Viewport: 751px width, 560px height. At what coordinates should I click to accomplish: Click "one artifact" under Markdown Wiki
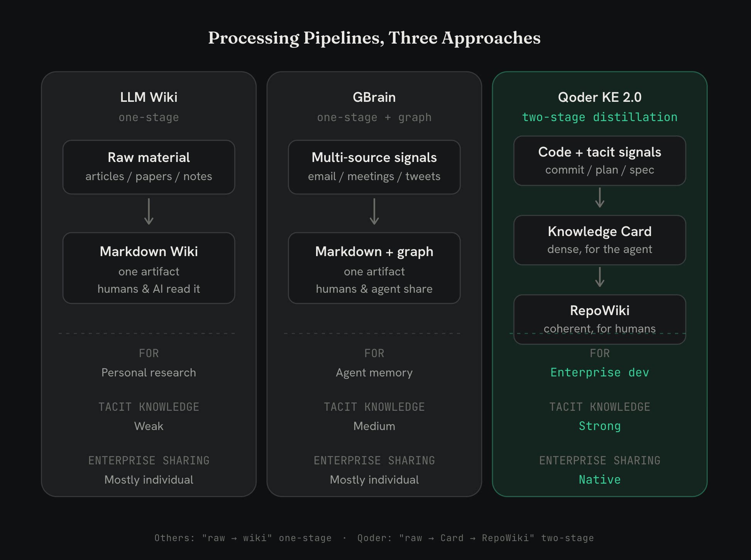pyautogui.click(x=149, y=272)
